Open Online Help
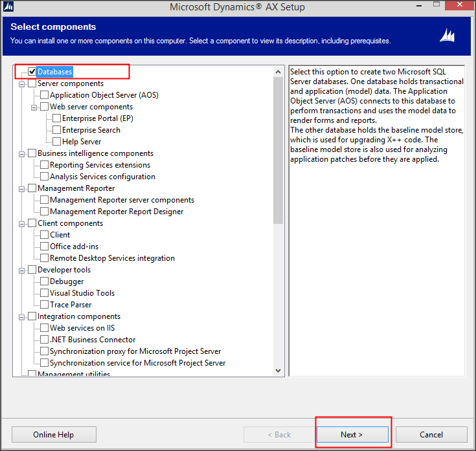Screen dimensions: 476x451 tap(54, 435)
